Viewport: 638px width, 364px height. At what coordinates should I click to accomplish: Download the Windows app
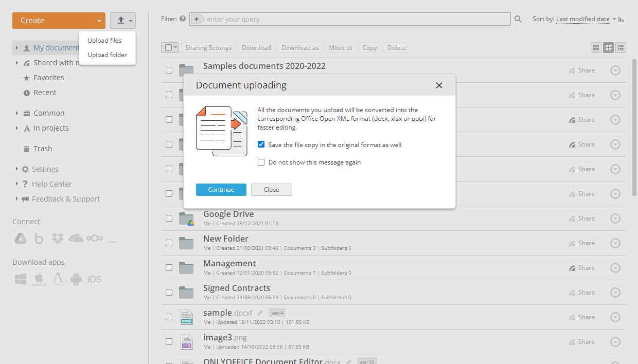pos(20,279)
